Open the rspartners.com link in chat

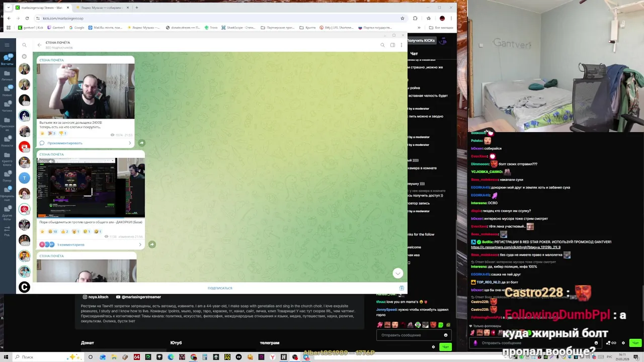[516, 247]
